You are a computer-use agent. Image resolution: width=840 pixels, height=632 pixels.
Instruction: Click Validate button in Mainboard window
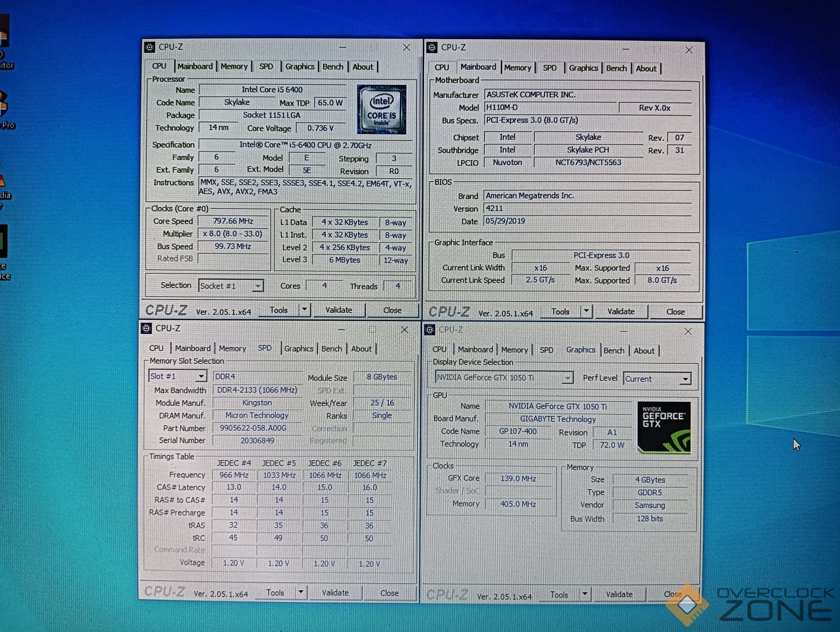[x=621, y=312]
